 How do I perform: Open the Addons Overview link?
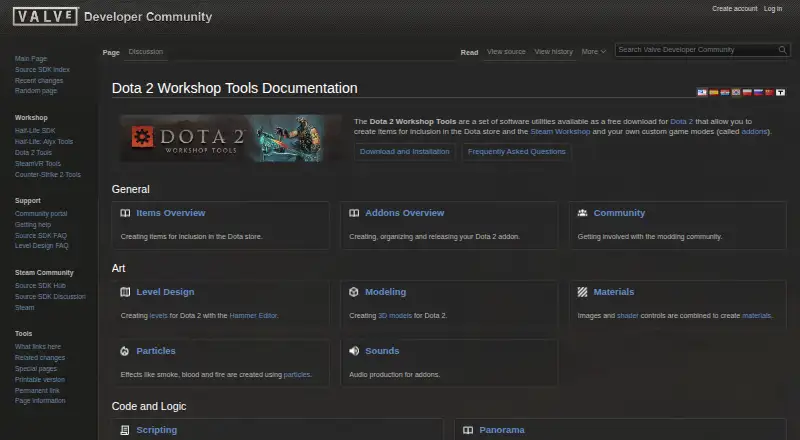click(x=405, y=213)
